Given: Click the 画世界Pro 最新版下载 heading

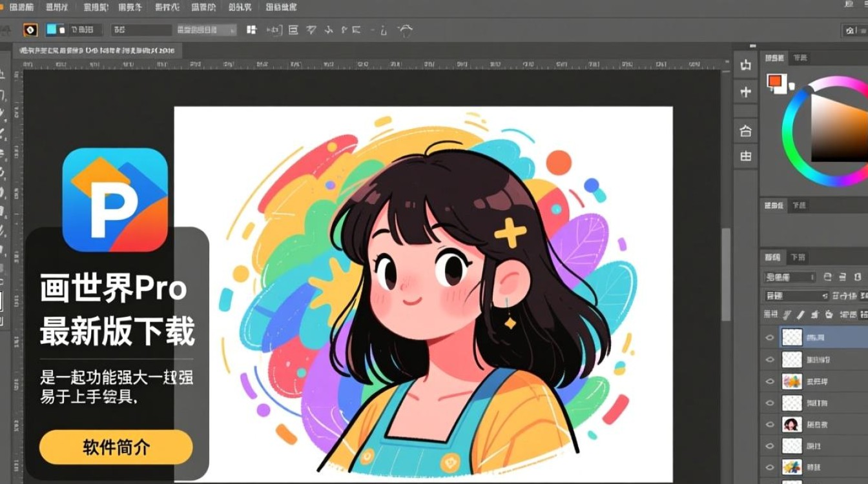Looking at the screenshot, I should point(117,310).
